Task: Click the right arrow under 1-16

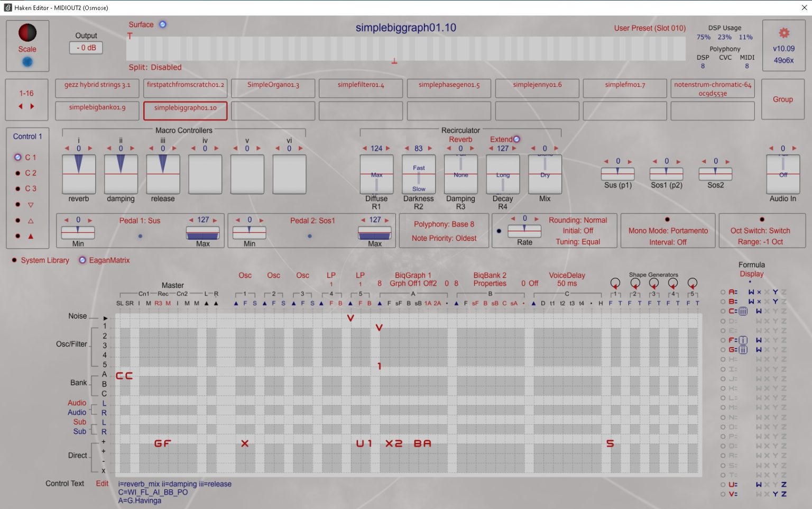Action: tap(32, 106)
